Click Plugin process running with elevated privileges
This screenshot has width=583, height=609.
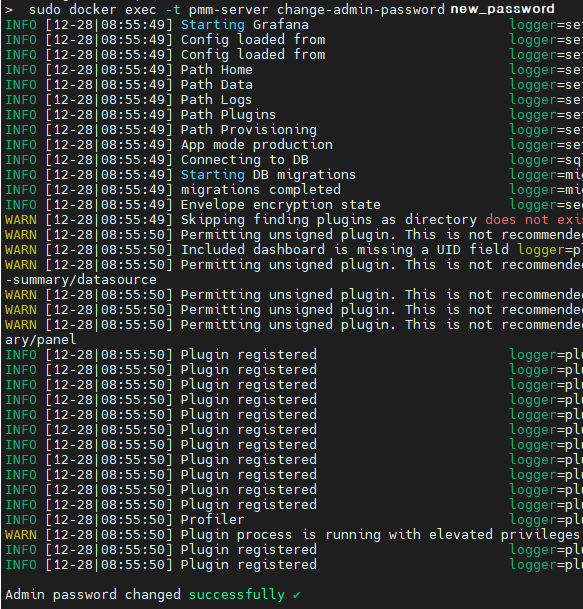[x=380, y=535]
